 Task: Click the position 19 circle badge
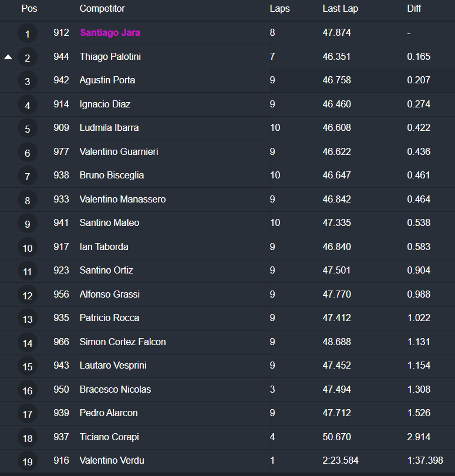point(28,461)
